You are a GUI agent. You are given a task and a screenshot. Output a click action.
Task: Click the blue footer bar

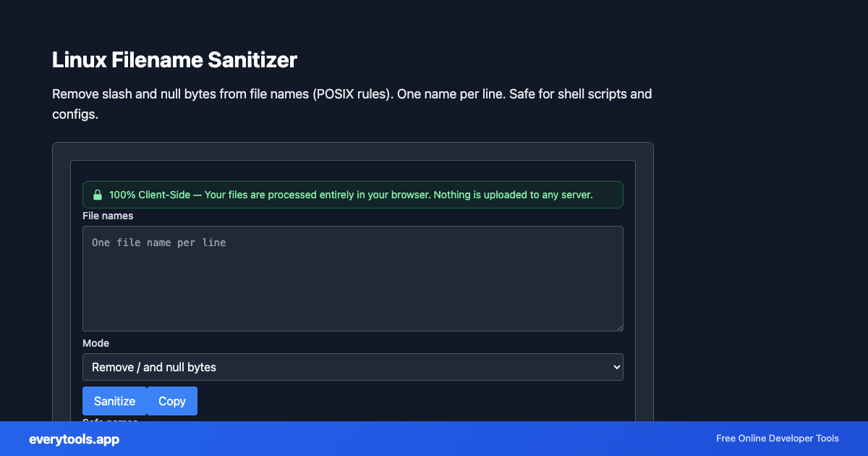[x=434, y=439]
